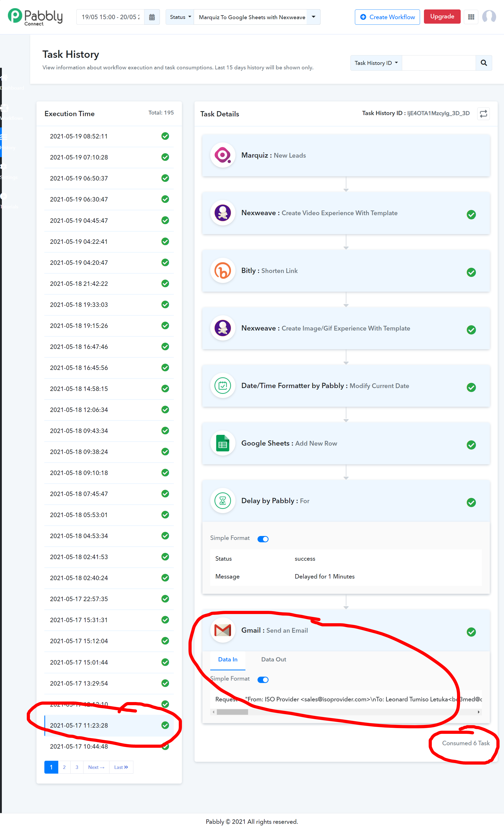Viewport: 504px width, 830px height.
Task: Open the date range calendar picker
Action: pos(152,17)
